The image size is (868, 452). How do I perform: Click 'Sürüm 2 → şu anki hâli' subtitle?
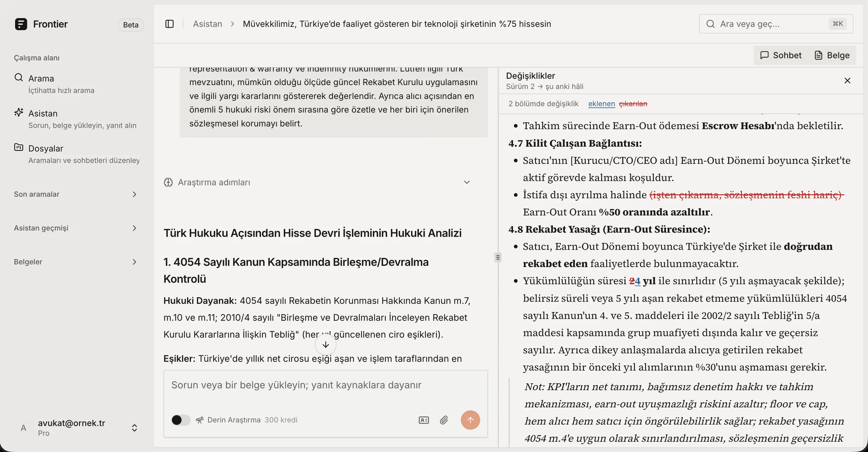pyautogui.click(x=544, y=87)
